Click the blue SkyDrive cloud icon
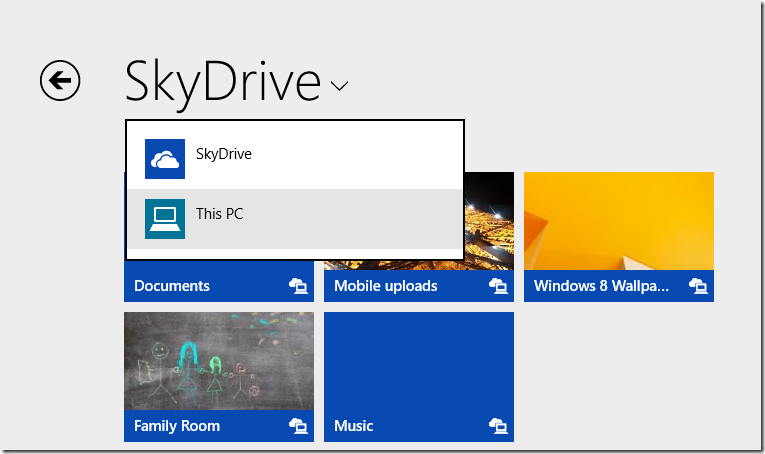 coord(165,159)
